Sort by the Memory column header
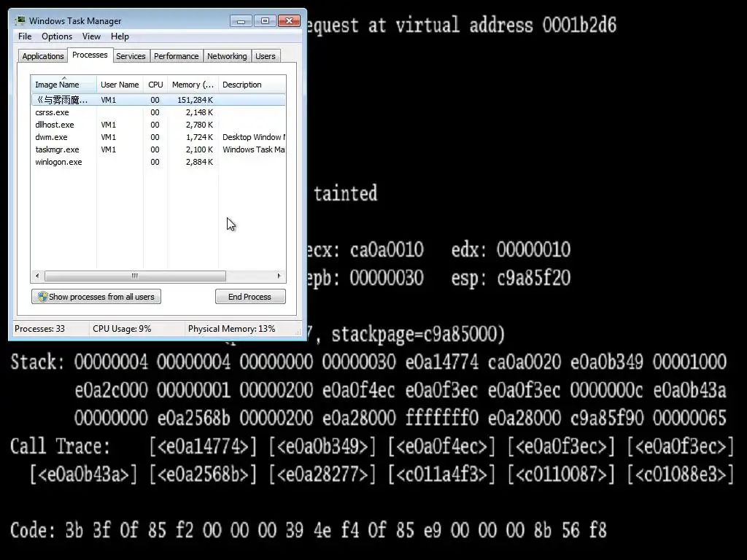 (193, 85)
